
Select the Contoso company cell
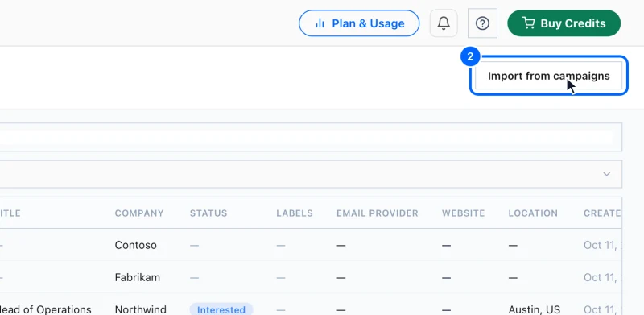(135, 245)
